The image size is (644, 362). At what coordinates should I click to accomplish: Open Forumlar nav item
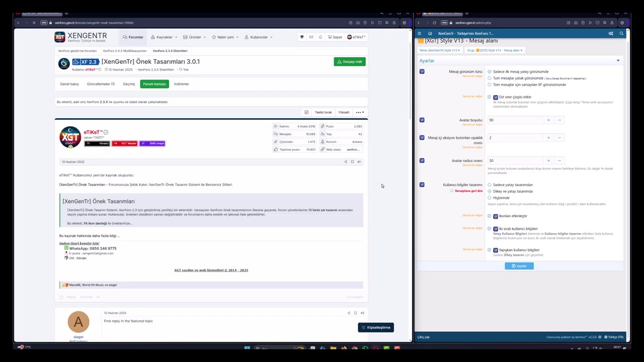point(133,37)
